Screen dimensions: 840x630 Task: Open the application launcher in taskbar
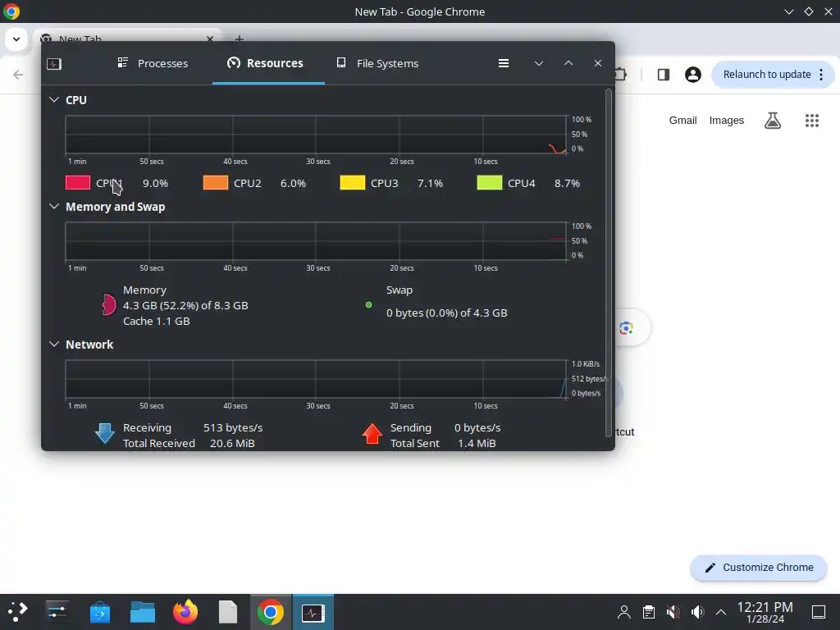pos(16,612)
